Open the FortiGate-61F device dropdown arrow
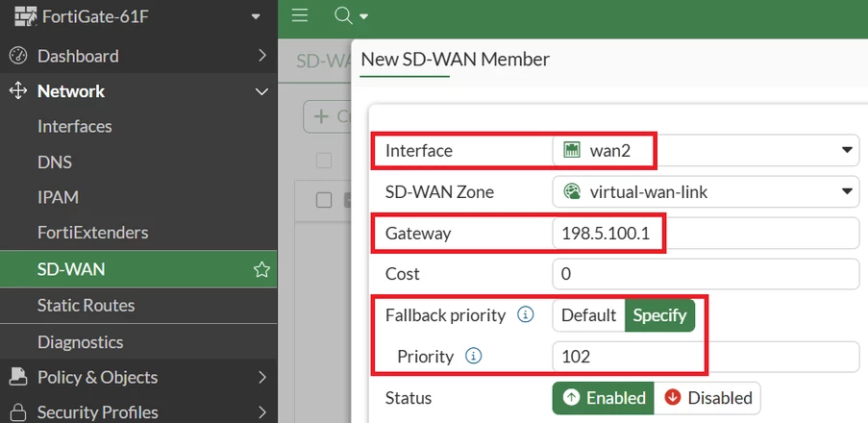Viewport: 868px width, 423px height. [256, 17]
